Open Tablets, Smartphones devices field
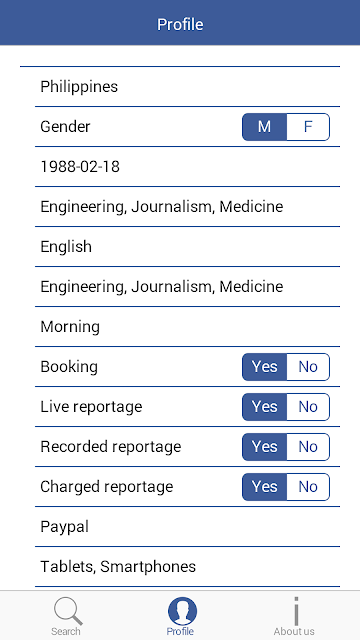Screen dimensions: 360x640 (187, 567)
